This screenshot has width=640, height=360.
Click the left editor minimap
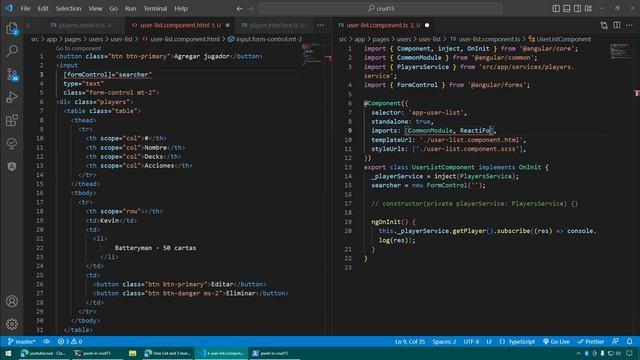(x=313, y=54)
